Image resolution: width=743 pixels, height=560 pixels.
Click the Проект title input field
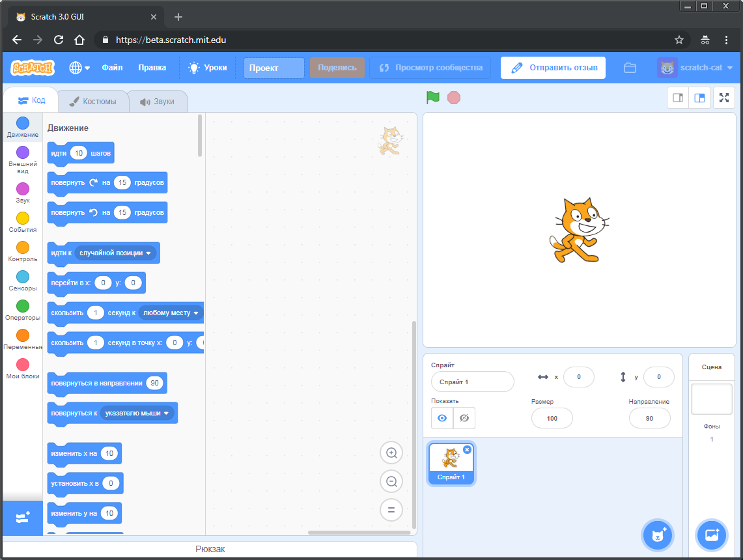coord(274,68)
